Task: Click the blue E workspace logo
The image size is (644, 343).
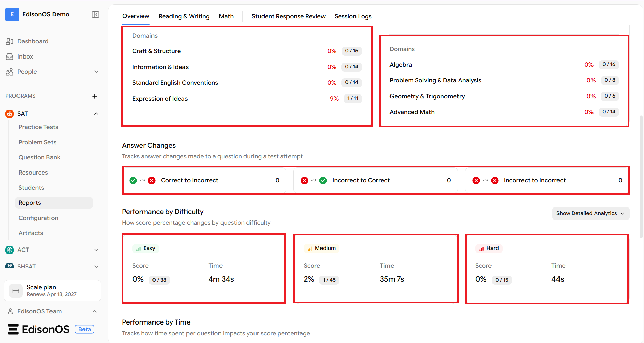Action: [12, 14]
